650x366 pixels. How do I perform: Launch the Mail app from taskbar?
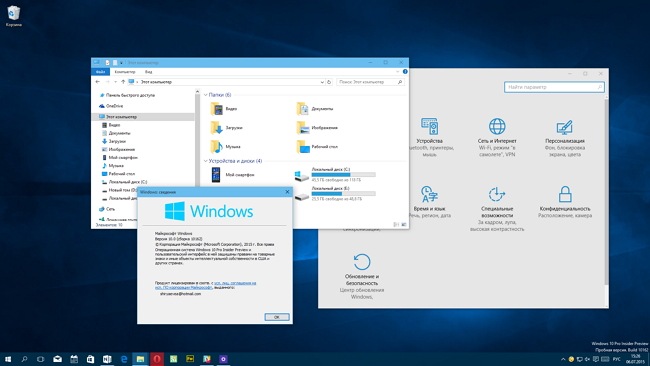[x=58, y=359]
